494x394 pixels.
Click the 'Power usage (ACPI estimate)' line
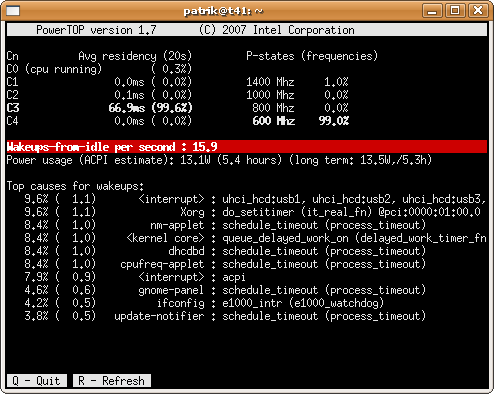219,160
